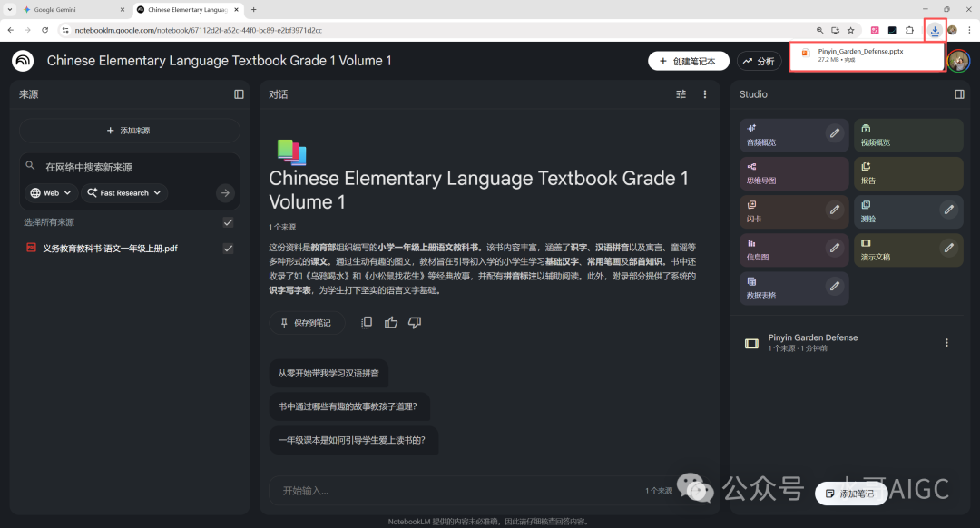The height and width of the screenshot is (528, 980).
Task: Edit the 演示文稿 slides settings
Action: 949,248
